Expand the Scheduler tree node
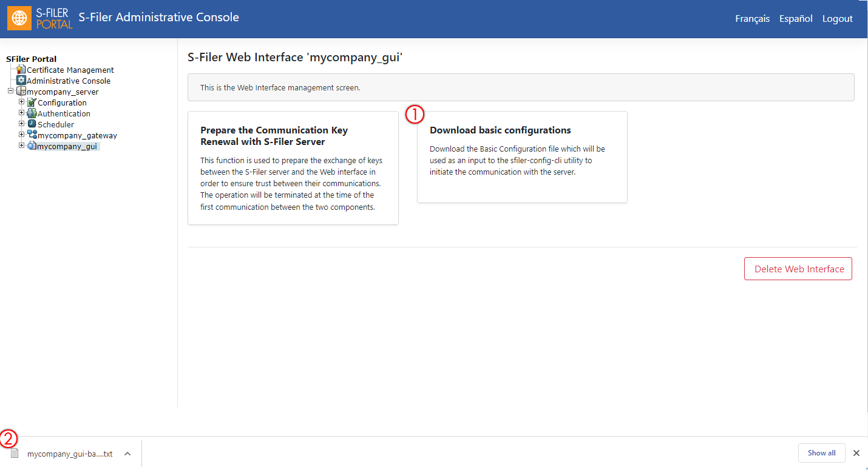868x470 pixels. coord(22,124)
